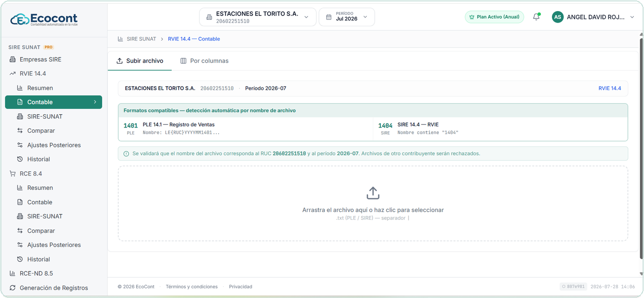Click the calendar icon in Período selector

coord(328,17)
